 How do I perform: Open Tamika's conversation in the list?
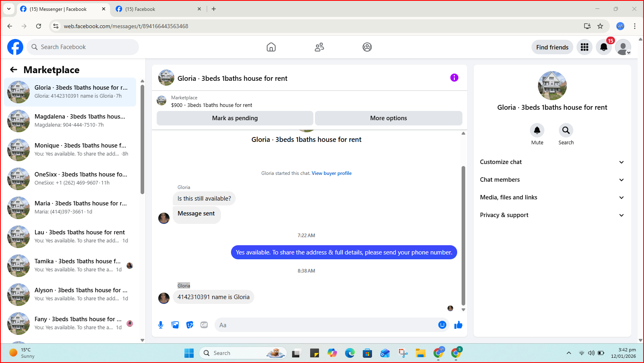(70, 265)
